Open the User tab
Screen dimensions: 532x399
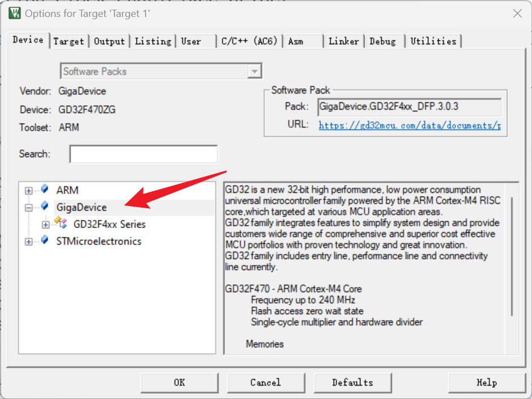[x=196, y=41]
